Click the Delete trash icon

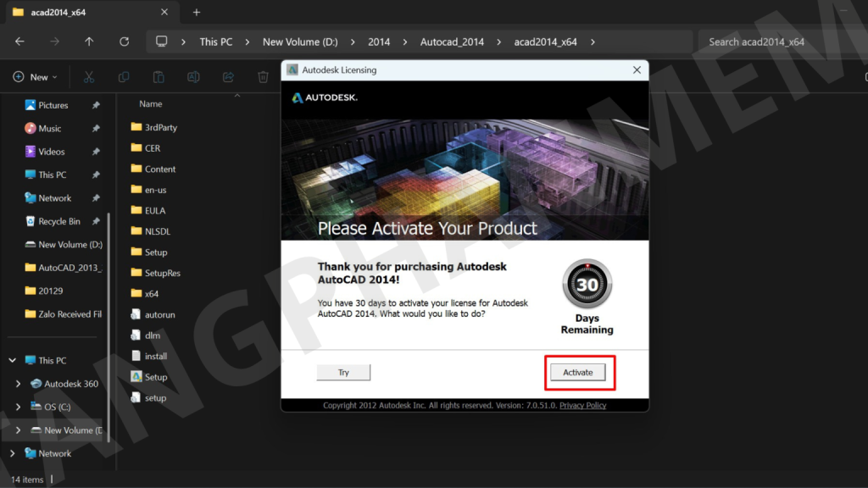pos(263,77)
